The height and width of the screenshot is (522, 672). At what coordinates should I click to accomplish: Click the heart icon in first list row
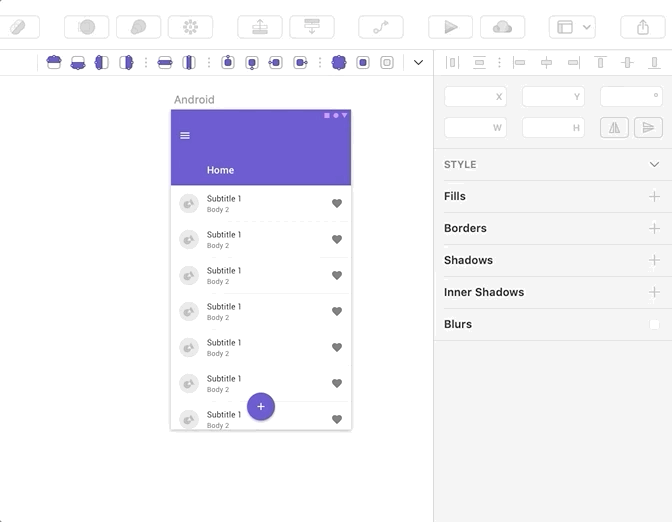(x=337, y=204)
